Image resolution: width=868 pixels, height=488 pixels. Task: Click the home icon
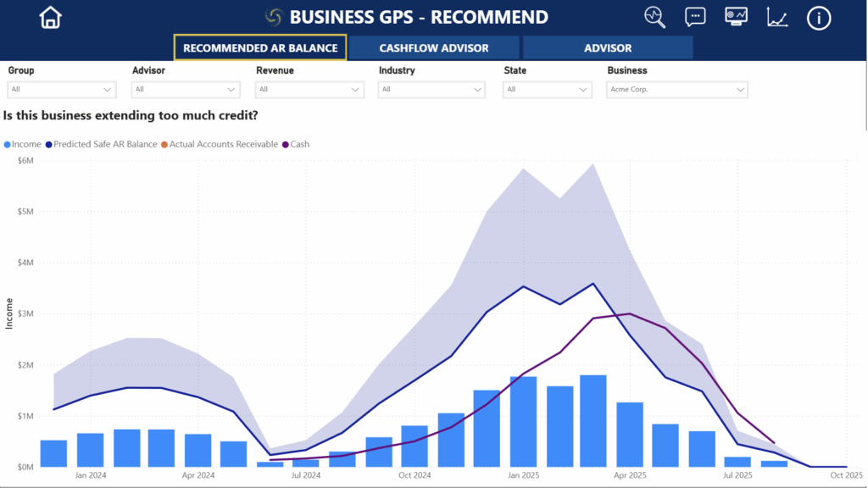51,17
